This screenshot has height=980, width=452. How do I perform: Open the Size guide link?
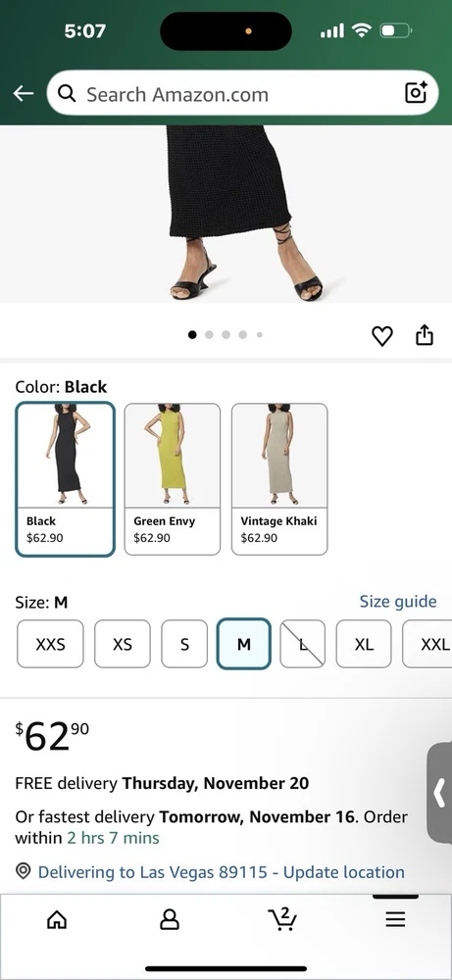click(398, 602)
